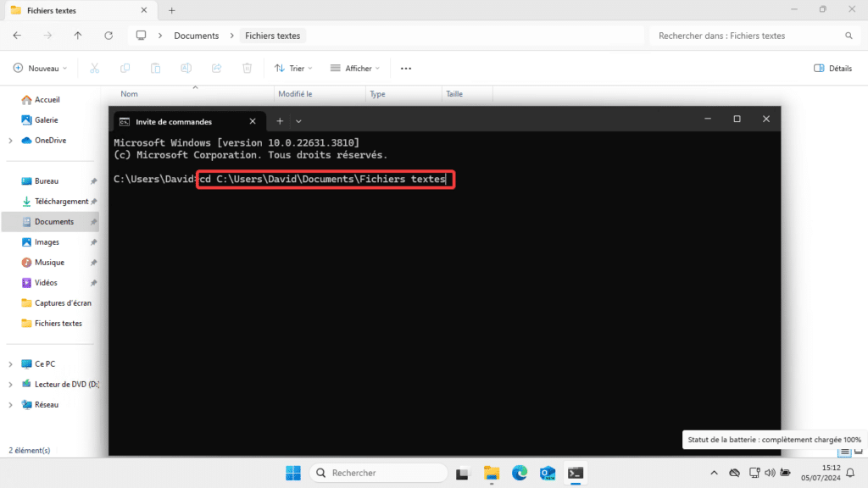Screen dimensions: 868x488
Task: Select the Images folder in the sidebar
Action: click(x=47, y=241)
